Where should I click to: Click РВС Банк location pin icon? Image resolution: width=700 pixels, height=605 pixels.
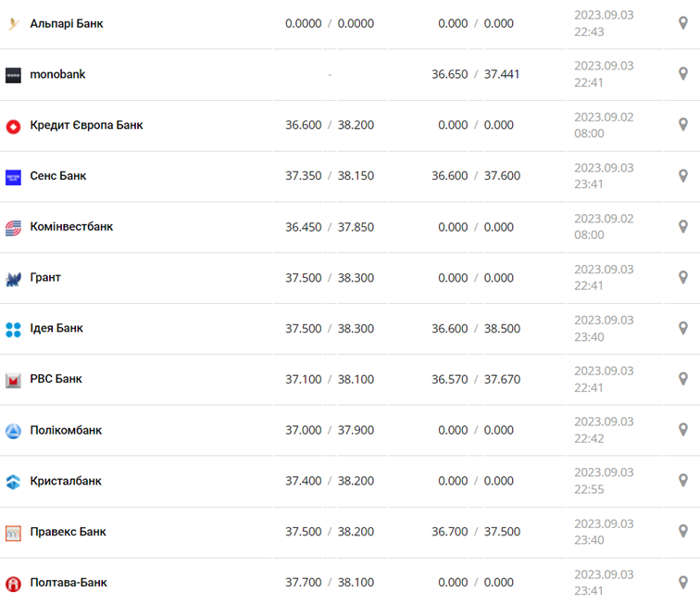(x=683, y=379)
